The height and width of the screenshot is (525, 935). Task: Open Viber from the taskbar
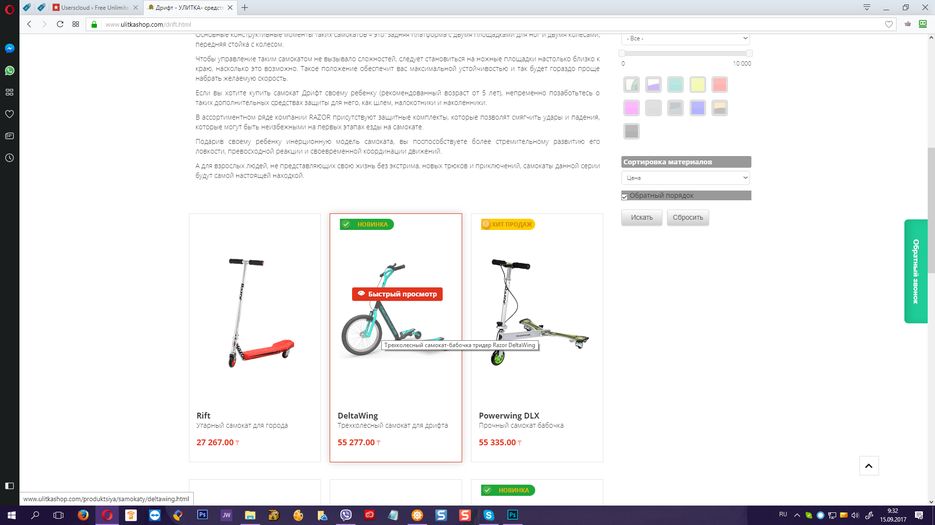pyautogui.click(x=346, y=515)
